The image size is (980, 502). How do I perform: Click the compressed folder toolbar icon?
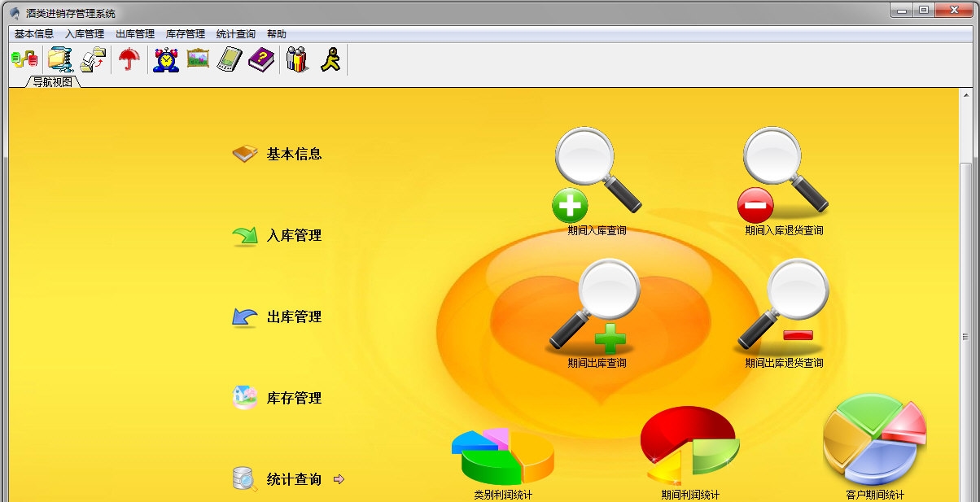(x=60, y=59)
